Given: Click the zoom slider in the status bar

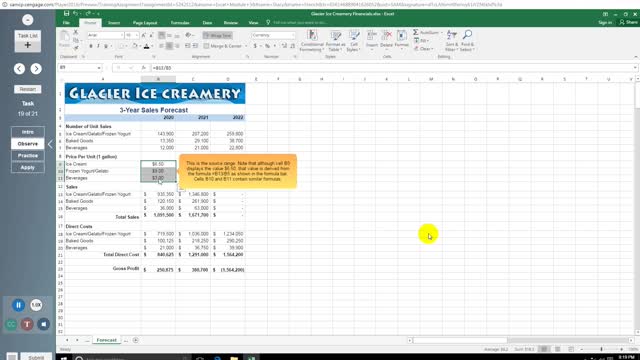Looking at the screenshot, I should pos(601,349).
